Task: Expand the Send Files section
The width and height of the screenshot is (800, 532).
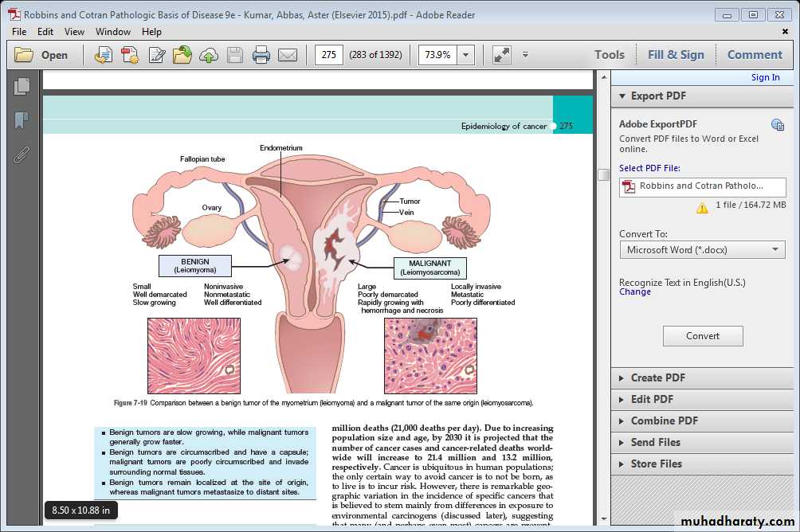Action: 655,442
